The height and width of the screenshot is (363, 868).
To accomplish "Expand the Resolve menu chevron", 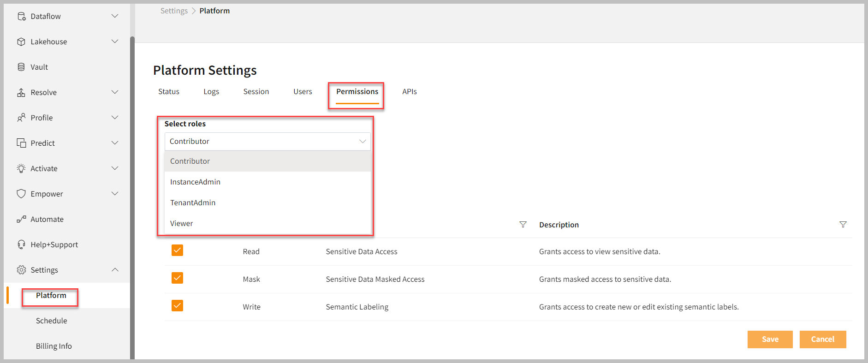I will point(115,92).
